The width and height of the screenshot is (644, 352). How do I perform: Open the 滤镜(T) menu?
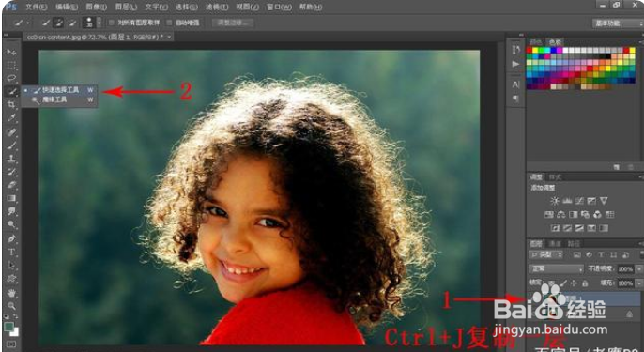[x=217, y=7]
